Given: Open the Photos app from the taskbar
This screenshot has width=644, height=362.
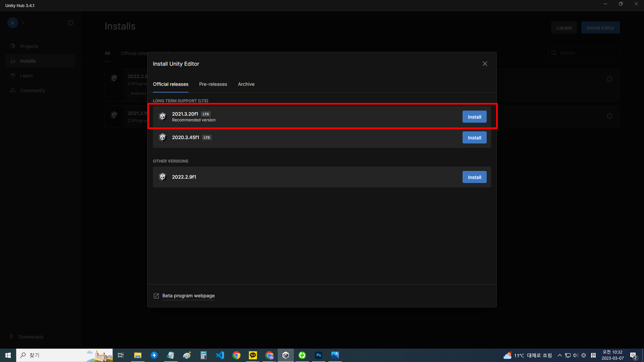Looking at the screenshot, I should 335,355.
